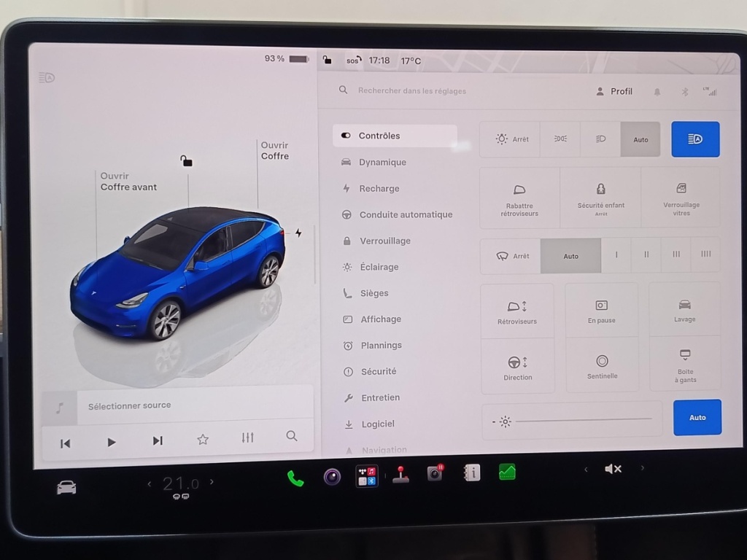
Task: Select wiper speed level IIII
Action: pos(705,254)
